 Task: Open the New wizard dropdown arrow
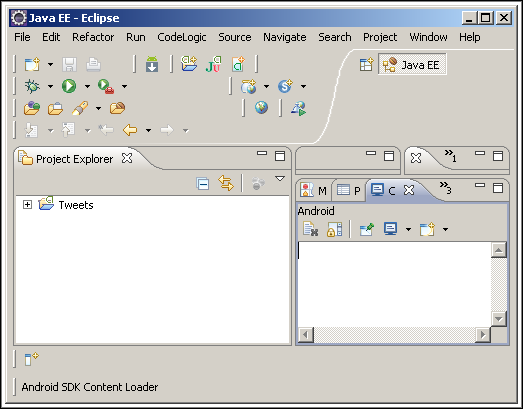(50, 64)
